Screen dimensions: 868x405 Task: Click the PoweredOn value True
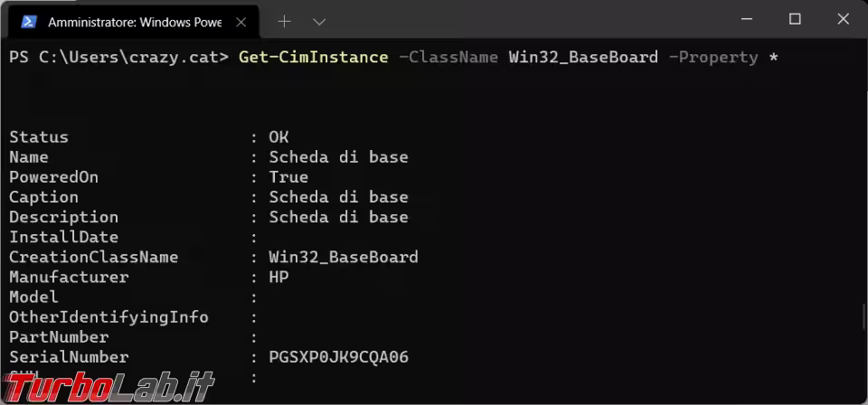click(288, 177)
